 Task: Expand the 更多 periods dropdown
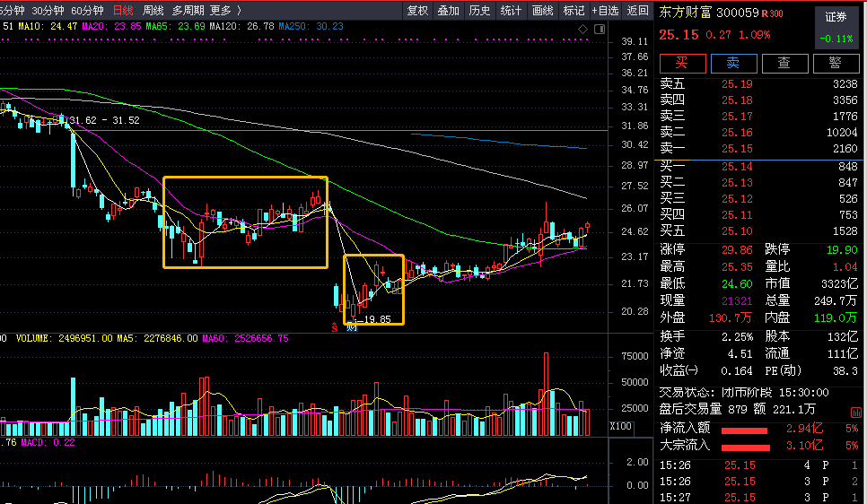225,10
